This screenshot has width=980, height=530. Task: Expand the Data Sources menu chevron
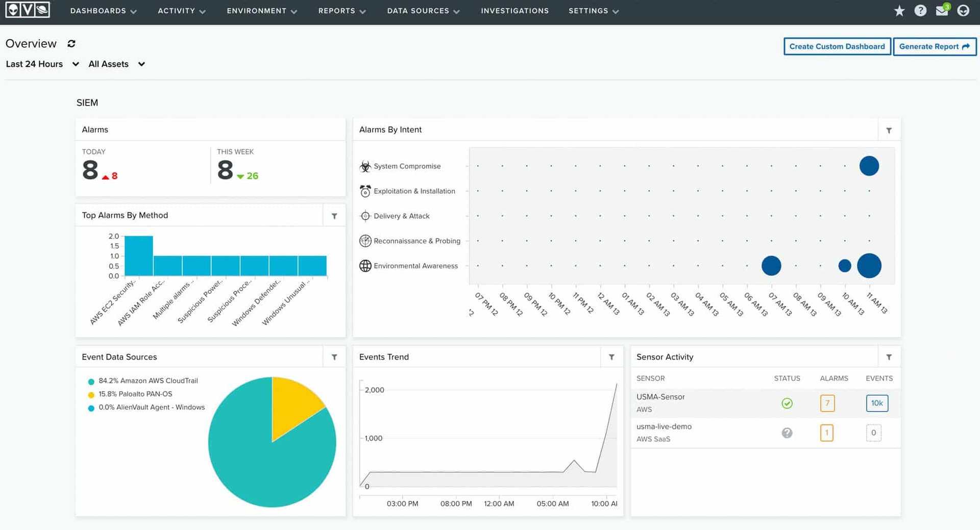457,11
